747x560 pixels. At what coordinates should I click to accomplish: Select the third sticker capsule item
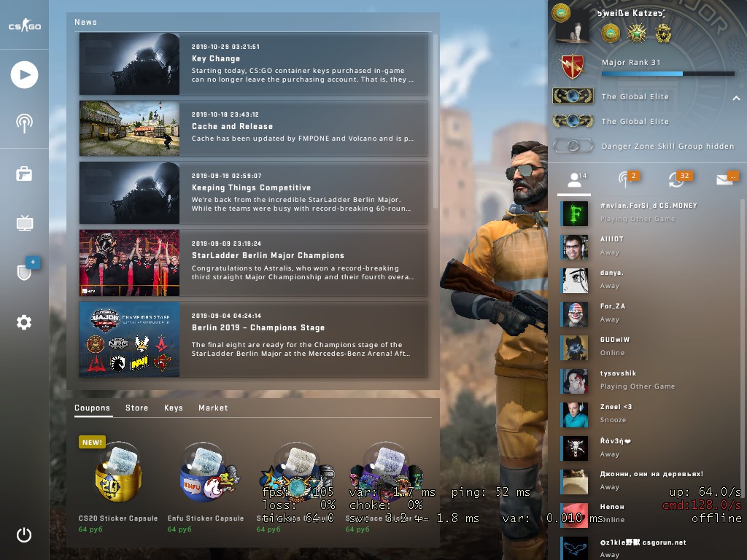pyautogui.click(x=295, y=486)
